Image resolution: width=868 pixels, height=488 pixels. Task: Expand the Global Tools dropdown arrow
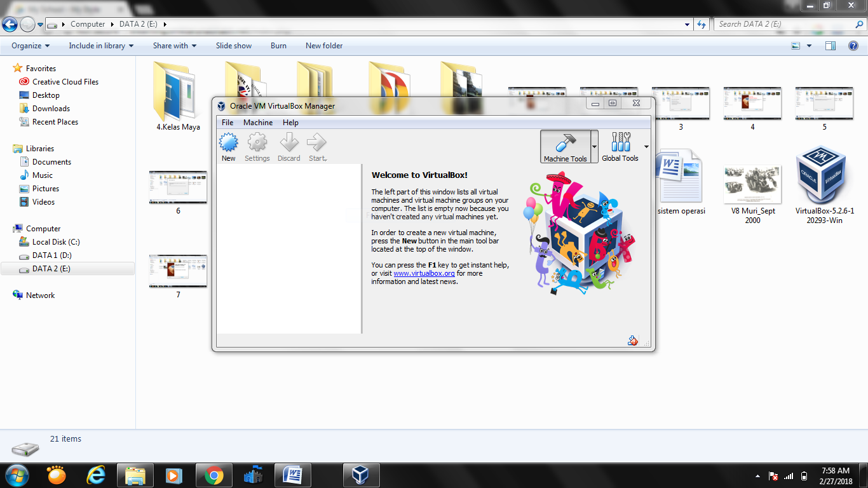(x=646, y=147)
